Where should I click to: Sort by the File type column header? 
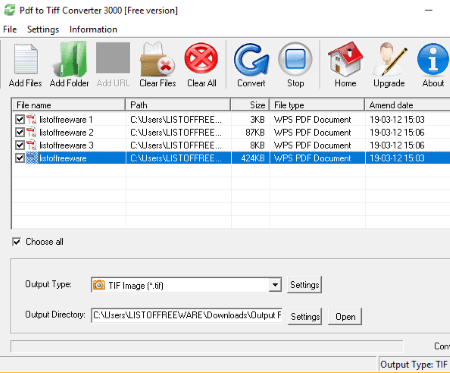[317, 105]
